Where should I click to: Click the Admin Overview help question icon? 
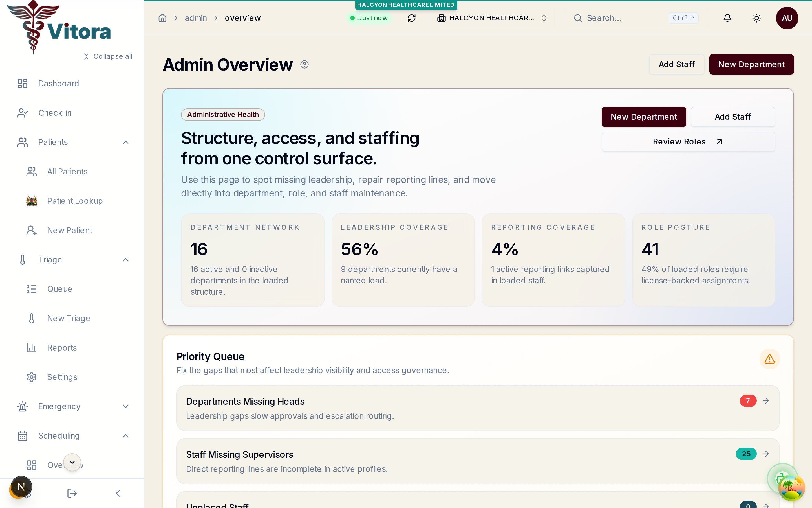[304, 65]
